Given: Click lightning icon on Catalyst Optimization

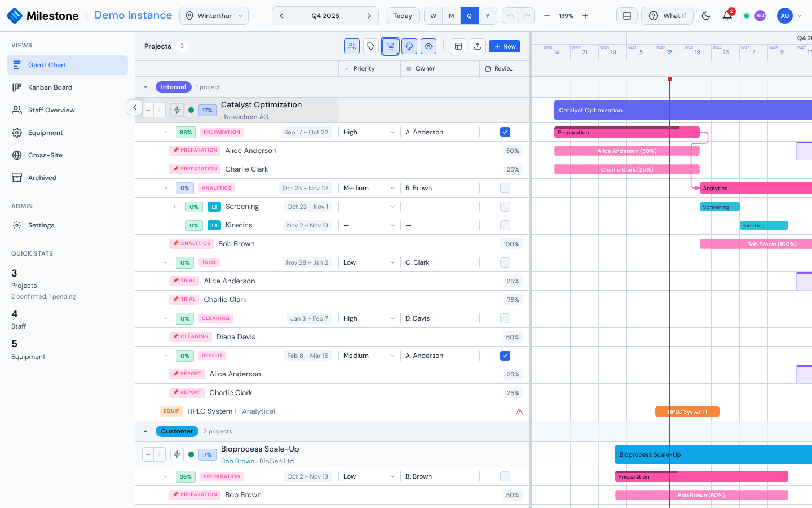Looking at the screenshot, I should point(177,110).
